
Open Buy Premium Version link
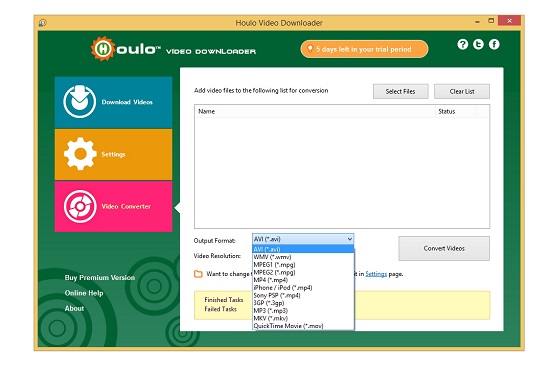pos(100,277)
